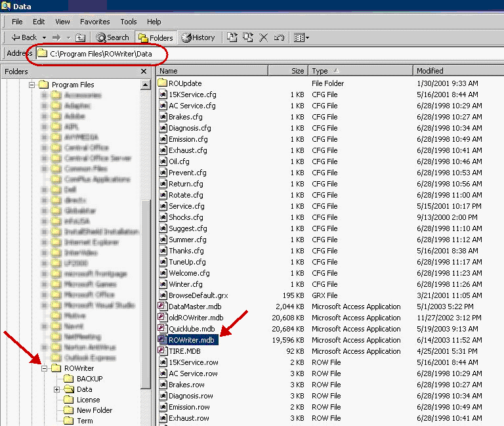Click the Back navigation arrow button
504x426 pixels.
point(24,37)
